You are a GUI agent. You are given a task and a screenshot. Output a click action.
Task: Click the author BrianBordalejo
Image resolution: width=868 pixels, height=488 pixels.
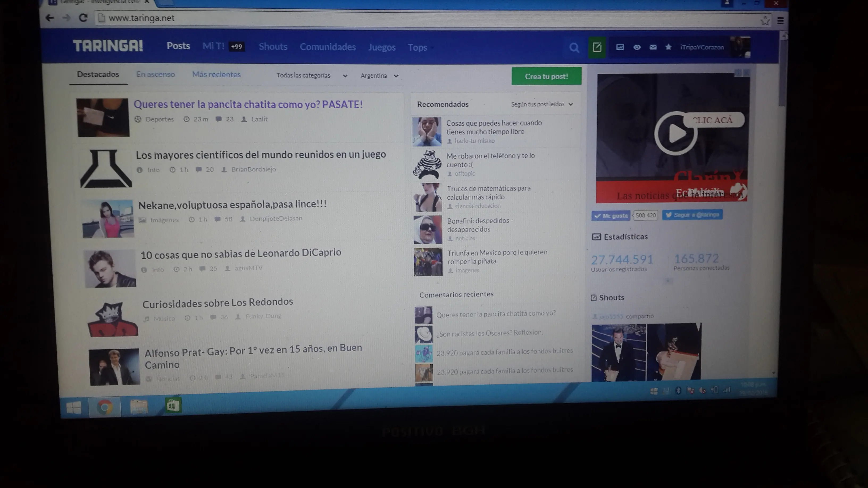click(x=253, y=169)
